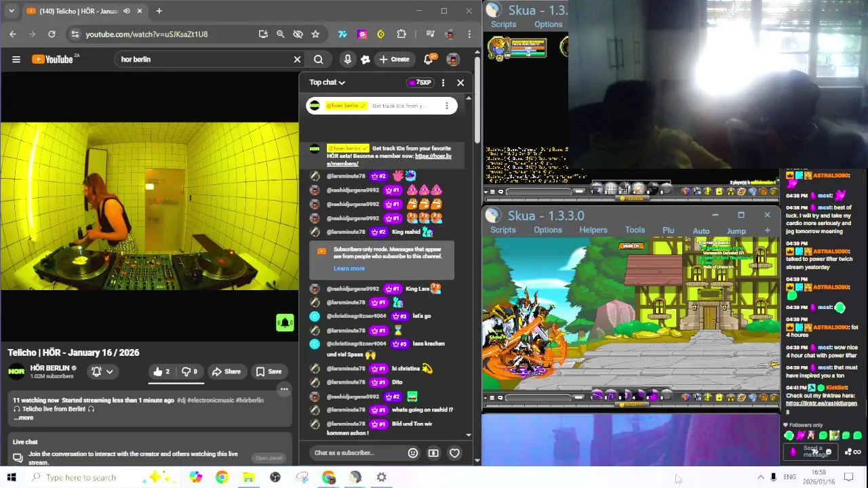Viewport: 868px width, 488px height.
Task: Open Chrome media controls icon
Action: coord(430,34)
